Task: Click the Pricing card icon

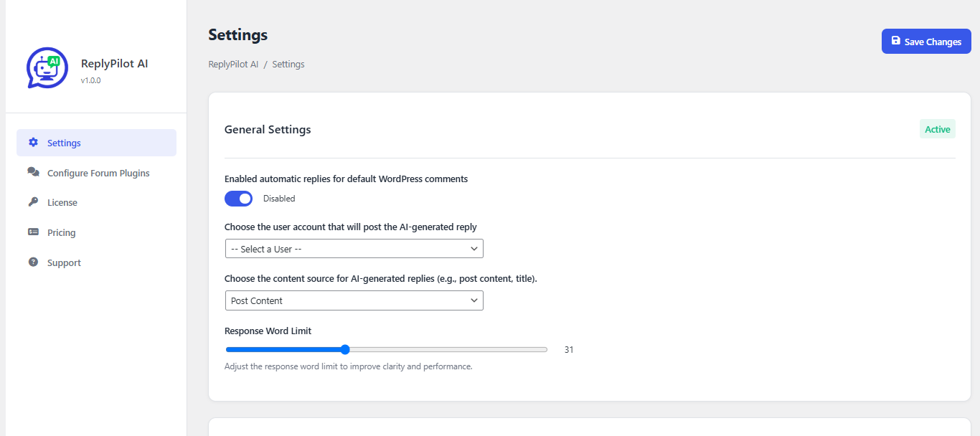Action: [33, 232]
